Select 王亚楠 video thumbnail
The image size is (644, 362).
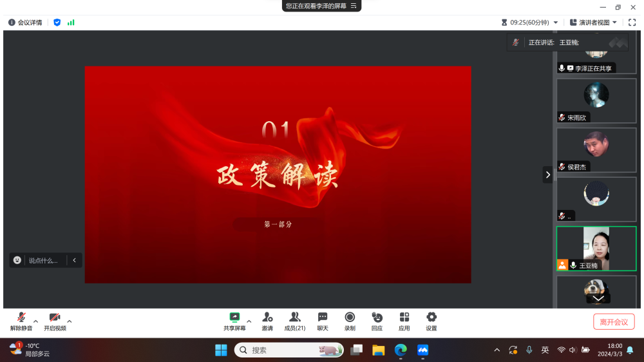pos(596,249)
